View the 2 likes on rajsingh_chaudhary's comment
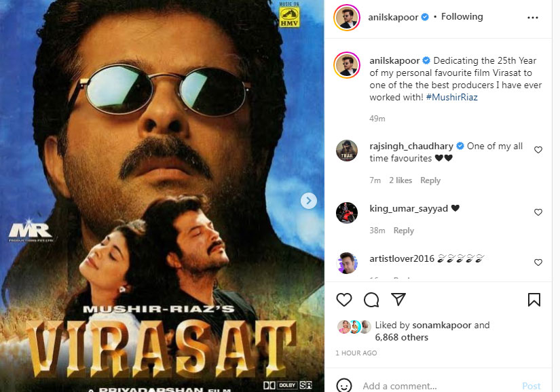Screen dimensions: 560x392 click(400, 180)
